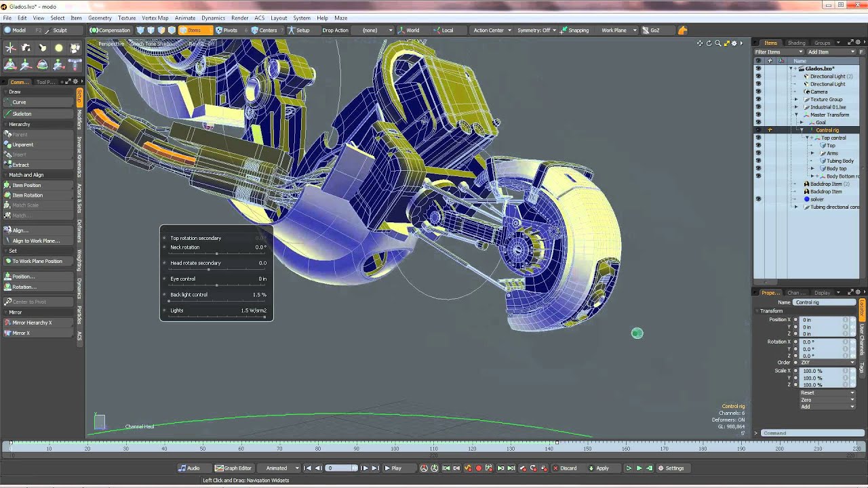Viewport: 868px width, 488px height.
Task: Switch to the Shading tab
Action: click(796, 43)
